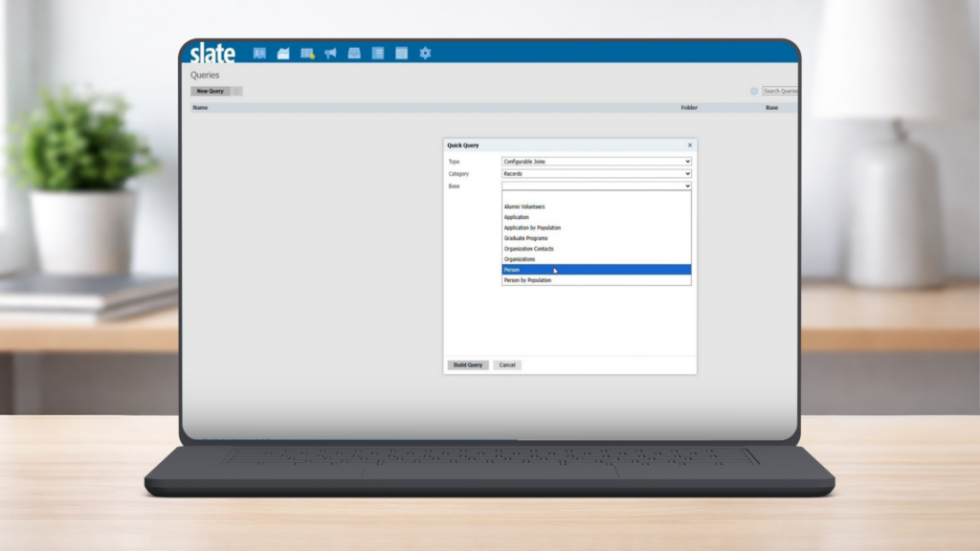Open the Records person-card icon in navbar
This screenshot has height=551, width=980.
click(x=259, y=54)
